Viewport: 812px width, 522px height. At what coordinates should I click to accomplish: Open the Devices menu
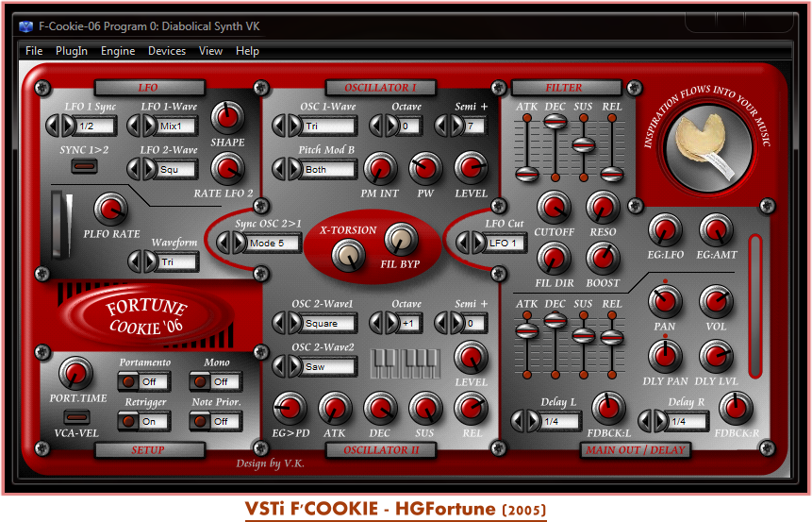pos(167,51)
